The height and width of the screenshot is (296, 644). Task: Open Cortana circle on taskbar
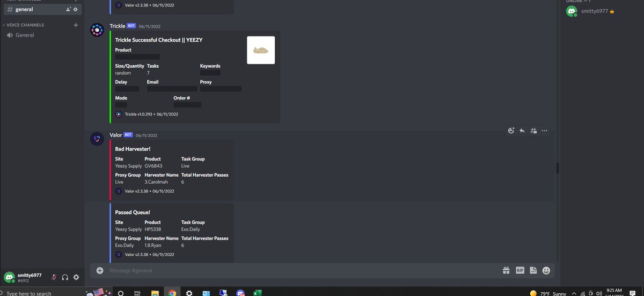(x=120, y=293)
